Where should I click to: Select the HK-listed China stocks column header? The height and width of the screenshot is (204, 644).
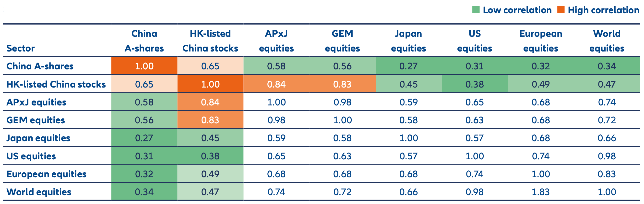[x=210, y=41]
